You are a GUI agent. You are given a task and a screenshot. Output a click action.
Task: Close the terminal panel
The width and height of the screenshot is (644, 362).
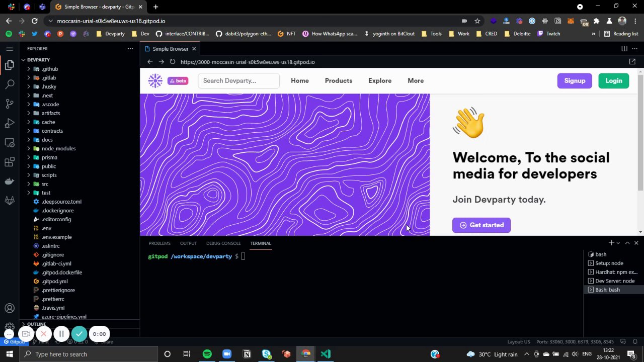[636, 243]
